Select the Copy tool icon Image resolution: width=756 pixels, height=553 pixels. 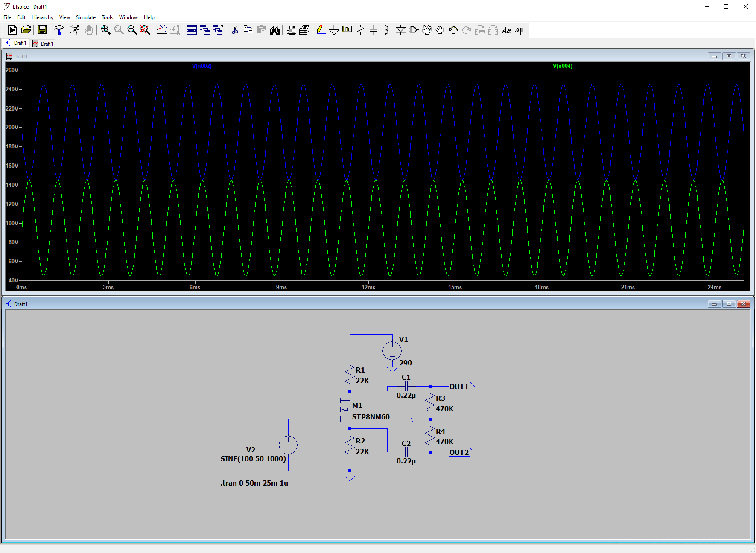pos(248,30)
